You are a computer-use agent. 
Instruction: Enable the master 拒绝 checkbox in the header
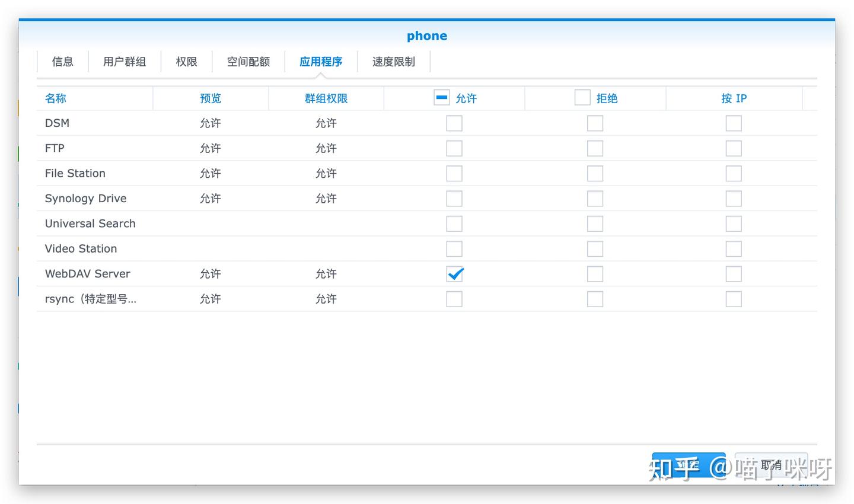(x=582, y=97)
